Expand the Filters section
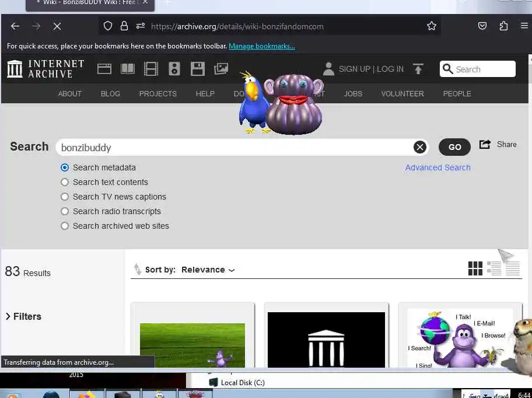The image size is (532, 398). point(23,316)
